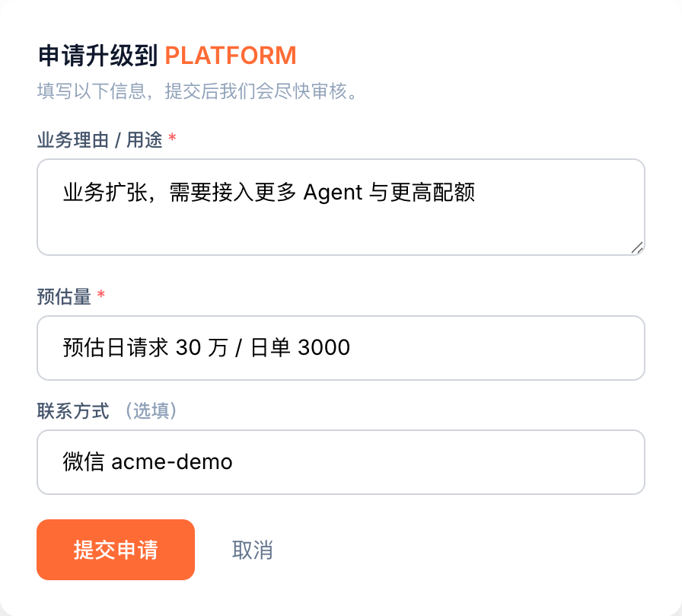The width and height of the screenshot is (682, 616).
Task: Click the blank second line of reason textarea
Action: (x=340, y=222)
